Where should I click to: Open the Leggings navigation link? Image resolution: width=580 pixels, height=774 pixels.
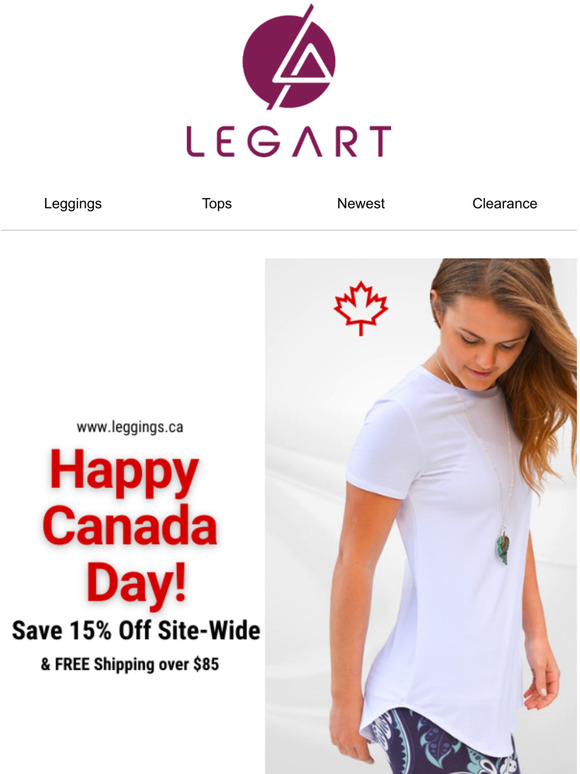[73, 204]
